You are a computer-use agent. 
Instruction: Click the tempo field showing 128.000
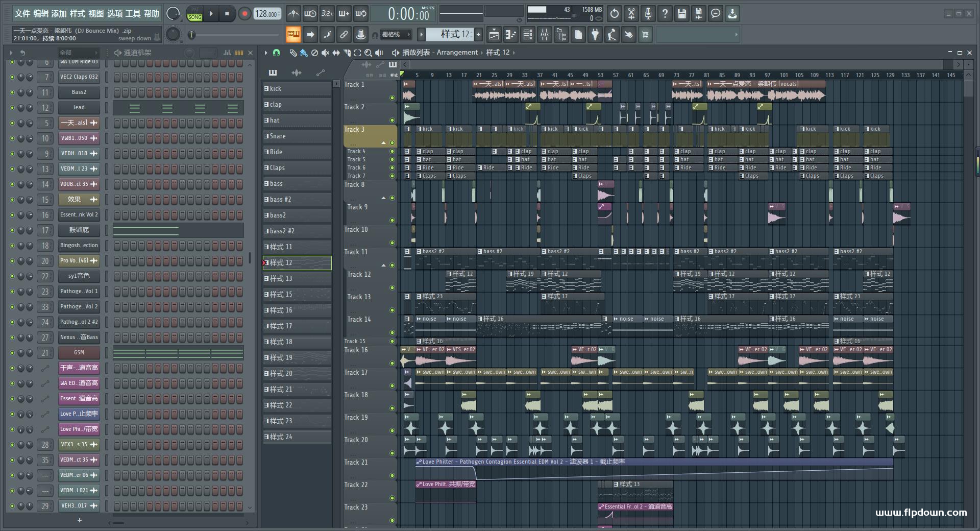[267, 14]
